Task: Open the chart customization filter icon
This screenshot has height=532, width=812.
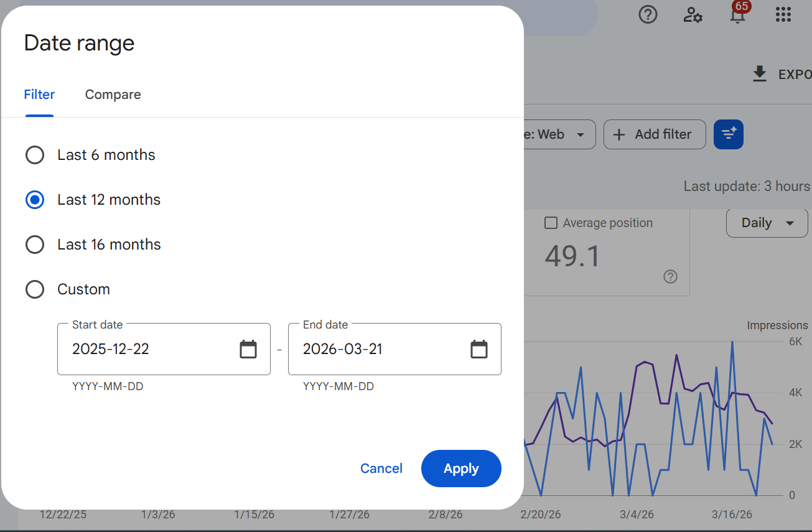Action: (x=728, y=134)
